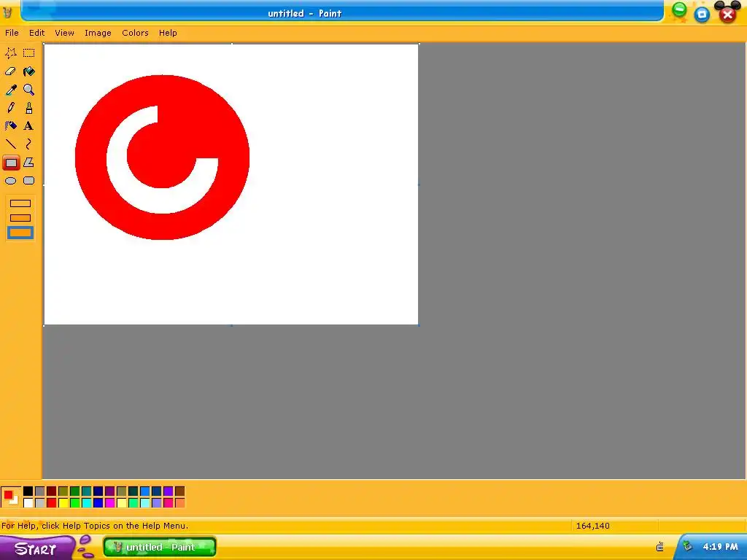Pick the hot pink color swatch
This screenshot has width=747, height=560.
169,503
